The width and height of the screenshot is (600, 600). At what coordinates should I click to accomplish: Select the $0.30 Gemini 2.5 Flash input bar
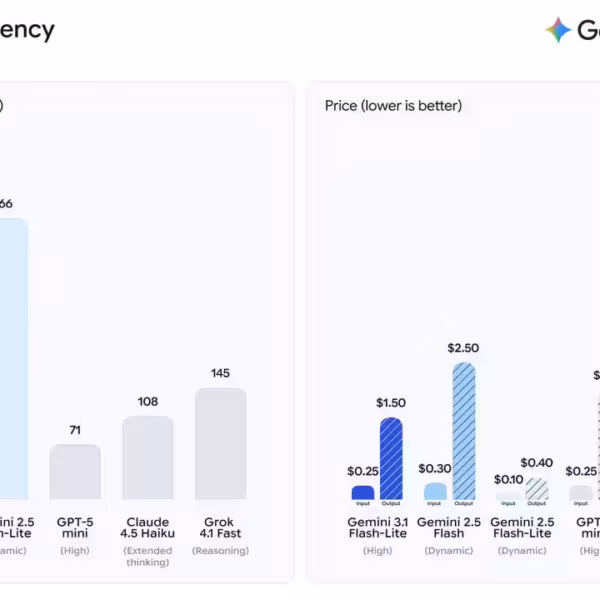435,491
